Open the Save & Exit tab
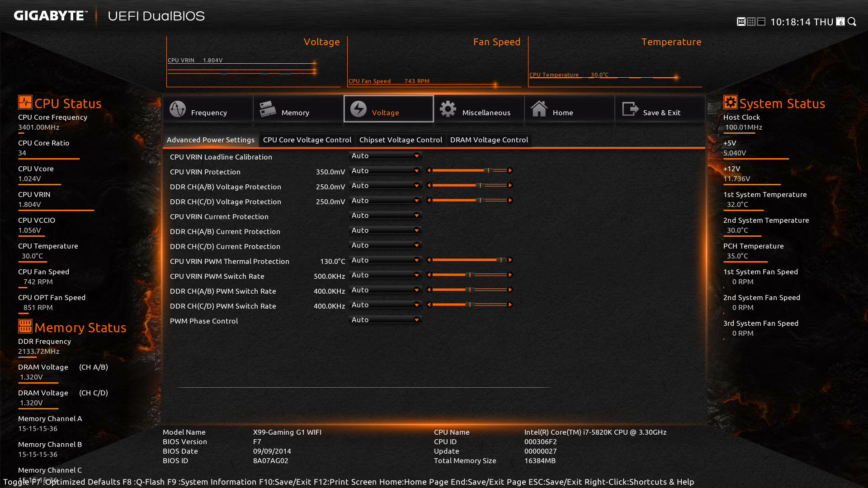 click(x=660, y=109)
